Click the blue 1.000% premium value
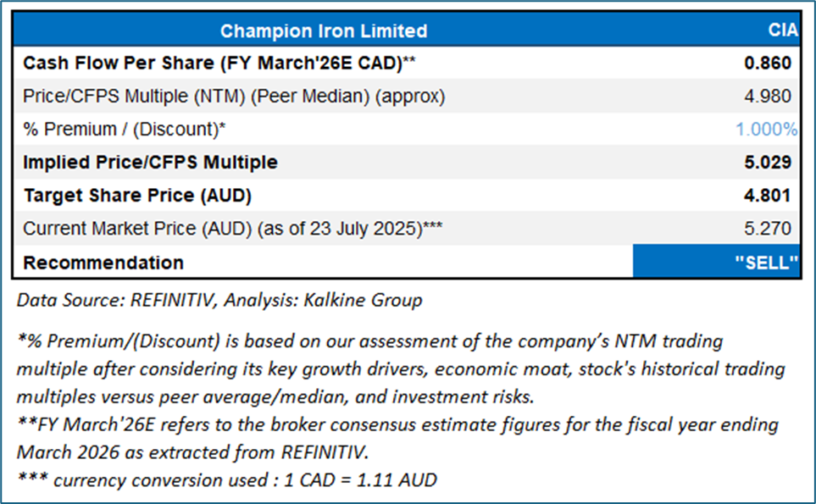The image size is (816, 504). click(x=766, y=130)
